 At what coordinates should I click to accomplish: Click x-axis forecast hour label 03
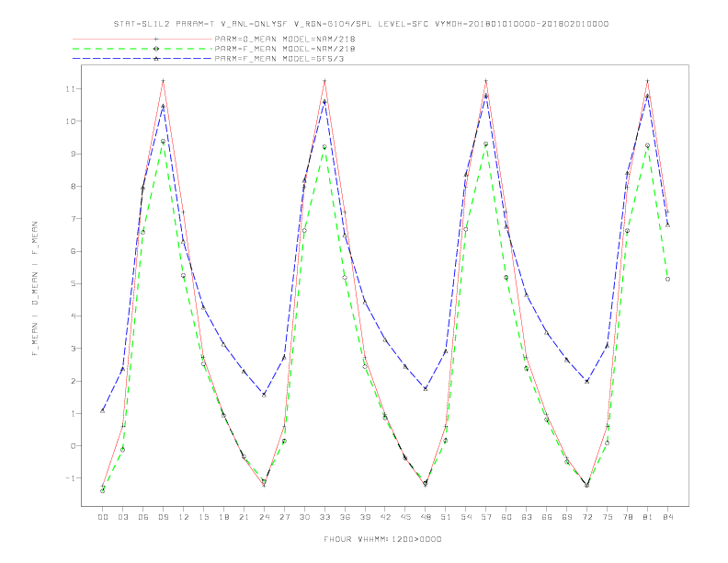(122, 517)
